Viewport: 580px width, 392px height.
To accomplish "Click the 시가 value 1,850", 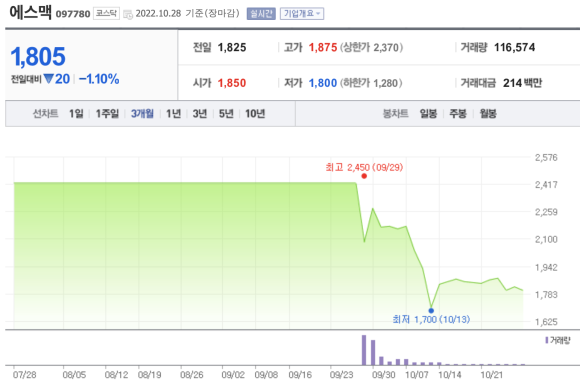I will (x=232, y=83).
